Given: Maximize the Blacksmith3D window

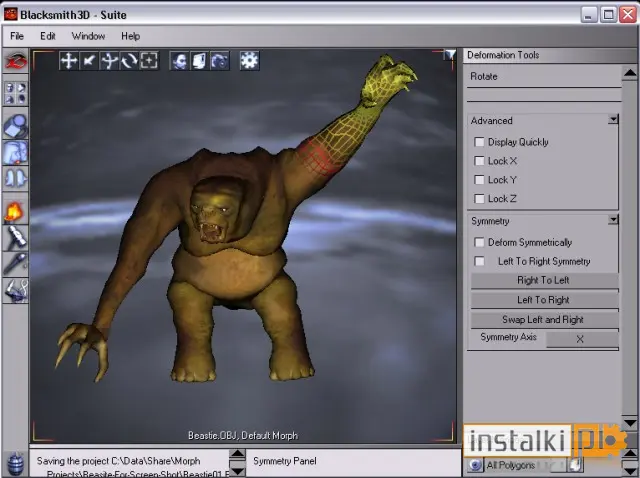Looking at the screenshot, I should coord(608,15).
